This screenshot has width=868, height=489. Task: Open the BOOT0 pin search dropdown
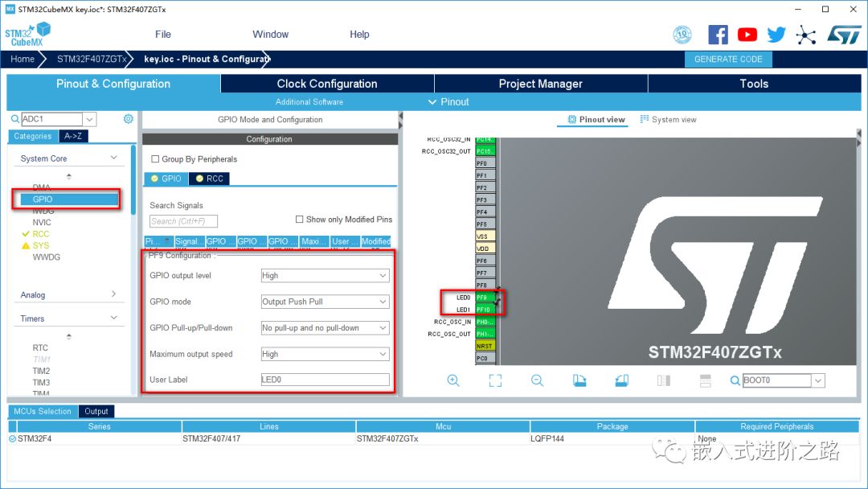pos(818,380)
